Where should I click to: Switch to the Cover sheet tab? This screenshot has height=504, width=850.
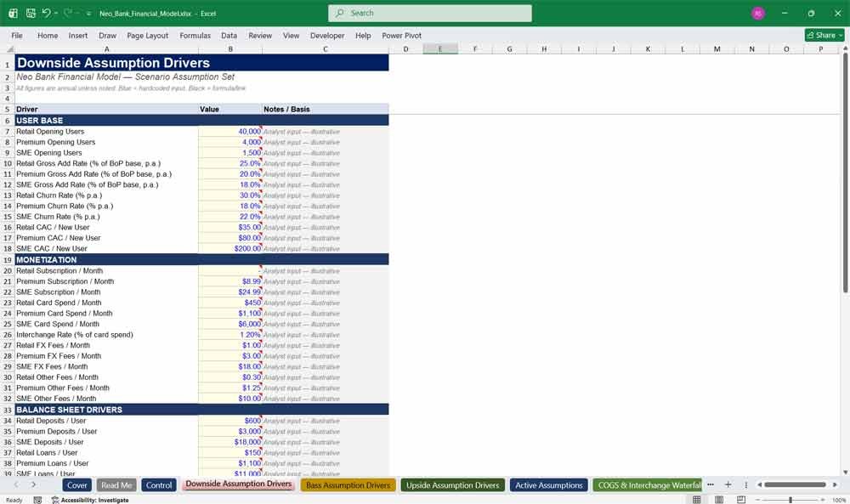click(77, 485)
